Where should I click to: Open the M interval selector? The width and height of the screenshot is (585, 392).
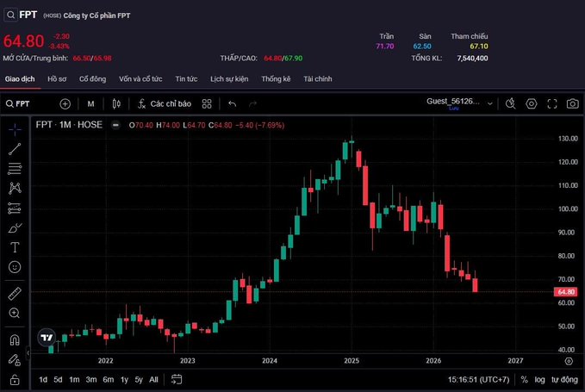pyautogui.click(x=90, y=103)
